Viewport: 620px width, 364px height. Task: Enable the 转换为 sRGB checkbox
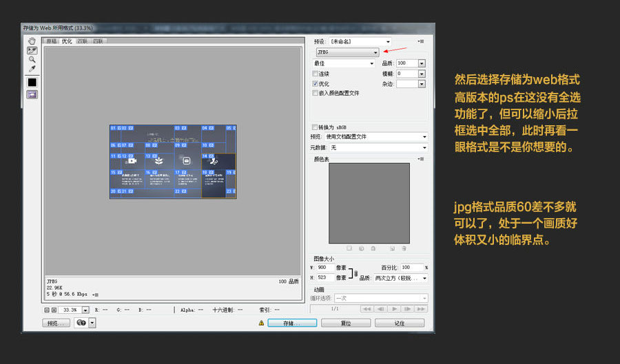coord(316,127)
